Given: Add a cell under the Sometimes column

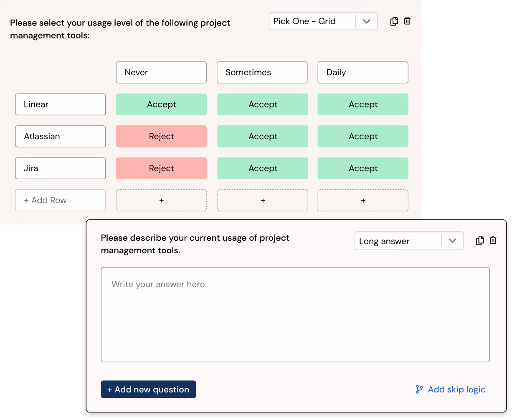Looking at the screenshot, I should pyautogui.click(x=262, y=200).
